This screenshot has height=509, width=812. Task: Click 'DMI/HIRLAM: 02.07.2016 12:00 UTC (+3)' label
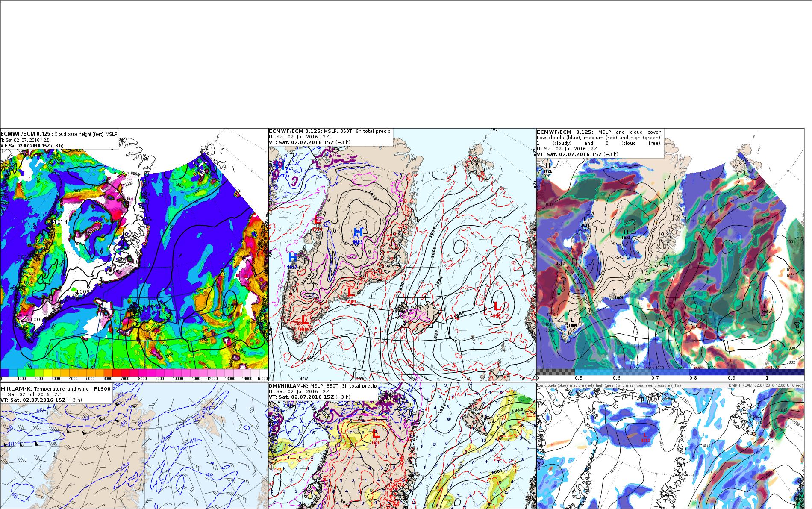[x=766, y=385]
